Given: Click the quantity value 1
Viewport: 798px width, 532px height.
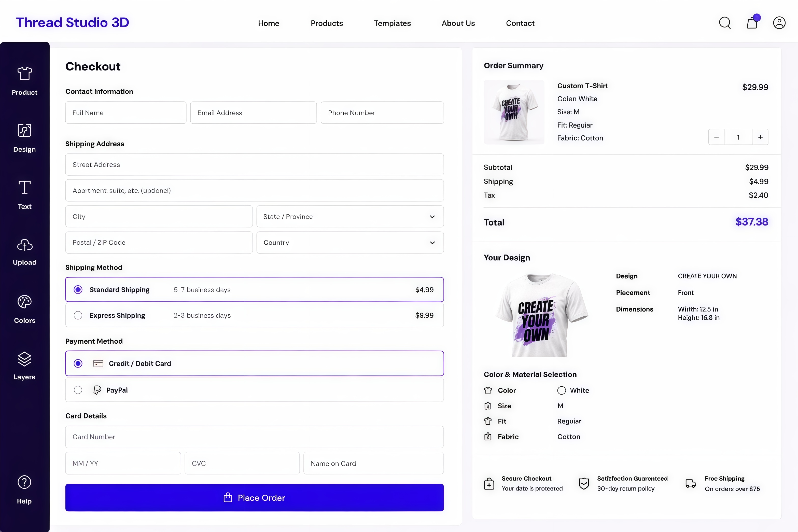Looking at the screenshot, I should point(738,137).
